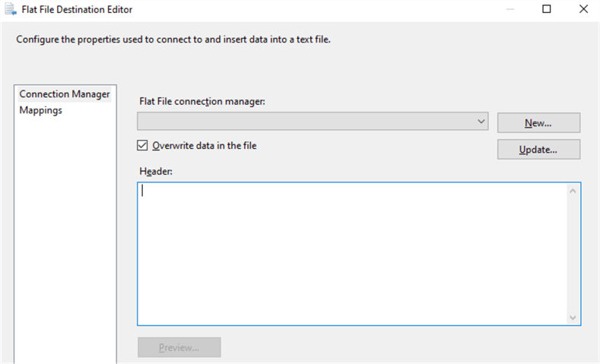Maximize the editor dialog window

546,9
